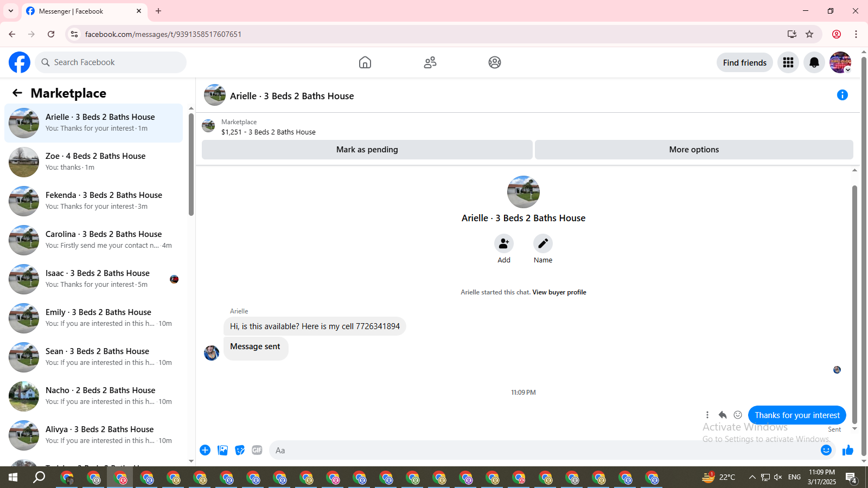Select the Messenger | Facebook tab
The height and width of the screenshot is (488, 868).
tap(84, 11)
